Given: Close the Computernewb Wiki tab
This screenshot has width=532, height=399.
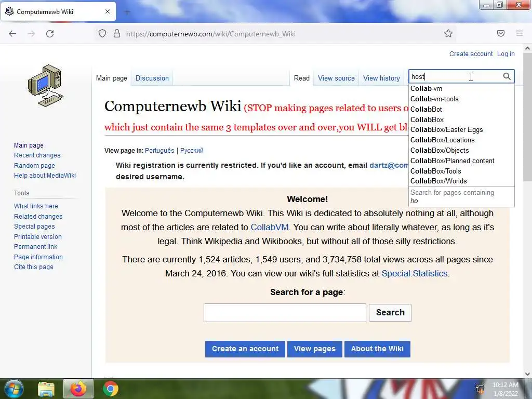Looking at the screenshot, I should 107,11.
